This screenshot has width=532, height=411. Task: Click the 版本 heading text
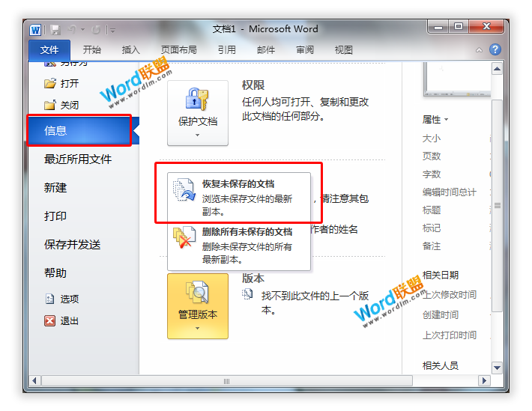coord(253,278)
